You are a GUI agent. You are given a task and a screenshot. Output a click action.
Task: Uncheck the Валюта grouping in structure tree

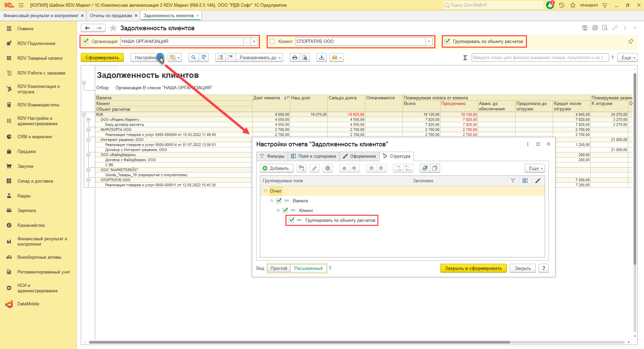(279, 201)
